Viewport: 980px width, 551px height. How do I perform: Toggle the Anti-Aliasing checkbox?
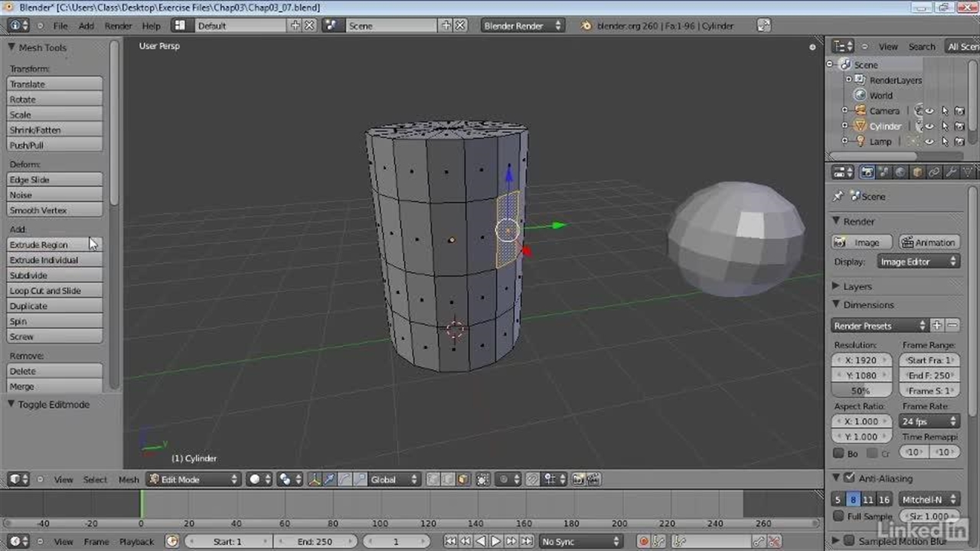(849, 478)
